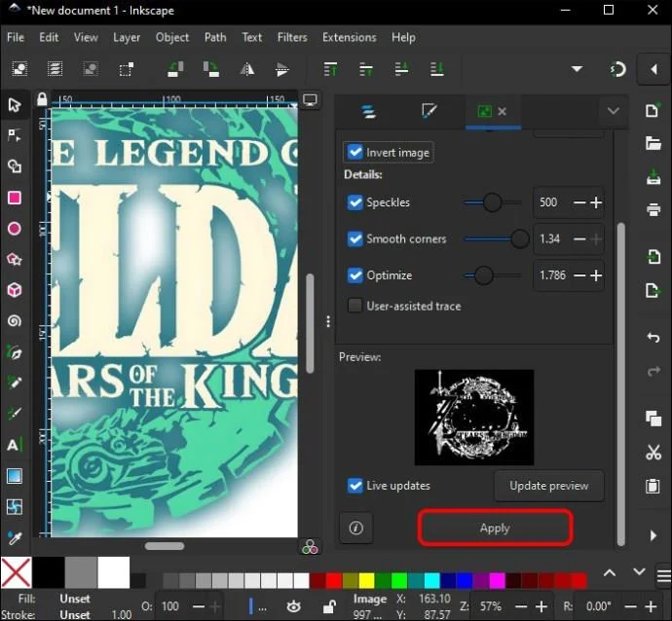Screen dimensions: 672x621
Task: Select the Pencil freehand tool
Action: tap(15, 383)
